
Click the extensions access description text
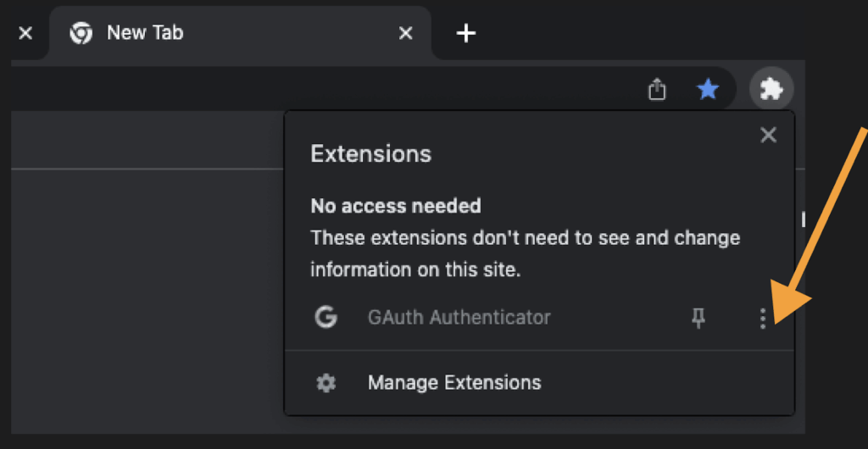pyautogui.click(x=525, y=253)
